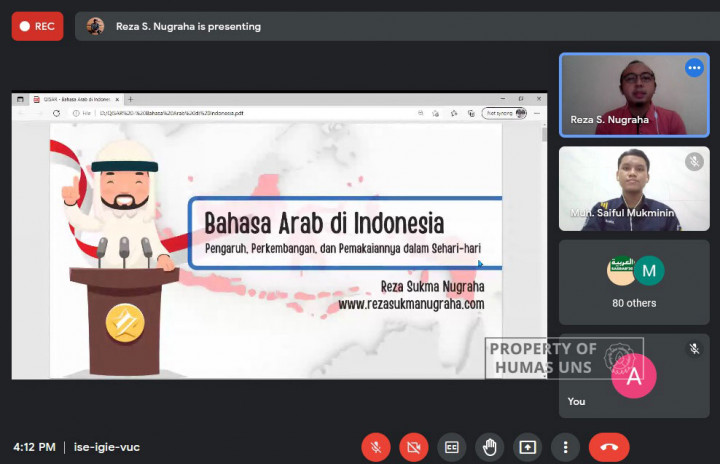Click the shared browser's PDF tab
The width and height of the screenshot is (720, 464).
pos(76,99)
